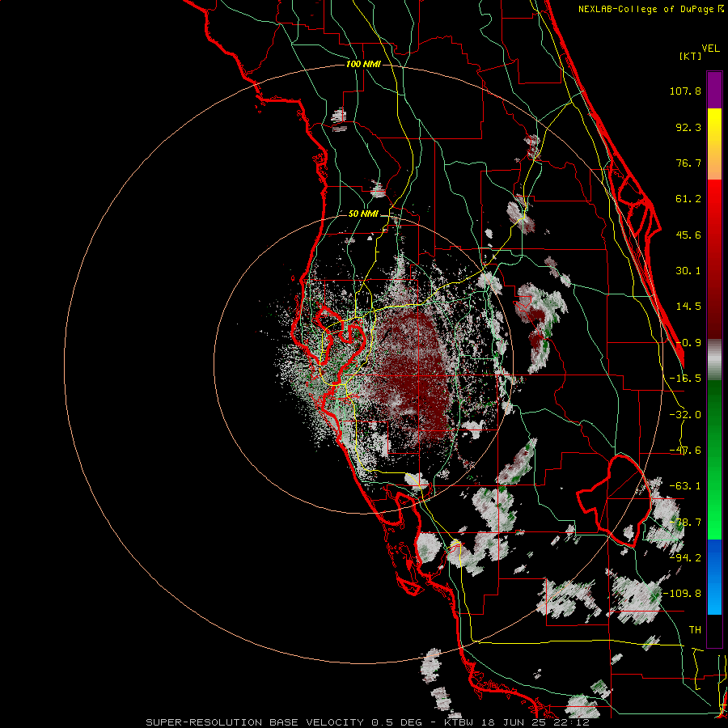Viewport: 728px width, 728px height.
Task: Pick the blue segment of the color bar
Action: click(714, 577)
